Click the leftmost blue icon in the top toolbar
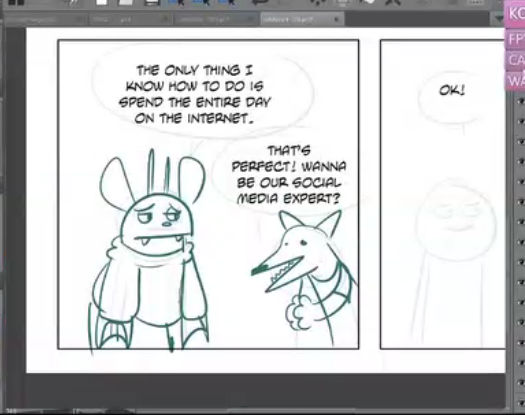Screen dimensions: 525x415 (177, 2)
